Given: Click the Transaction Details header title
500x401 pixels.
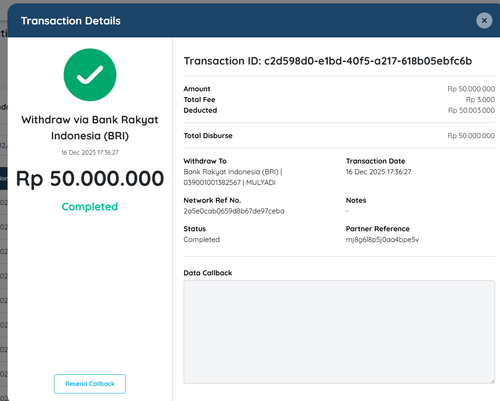Looking at the screenshot, I should pos(71,21).
